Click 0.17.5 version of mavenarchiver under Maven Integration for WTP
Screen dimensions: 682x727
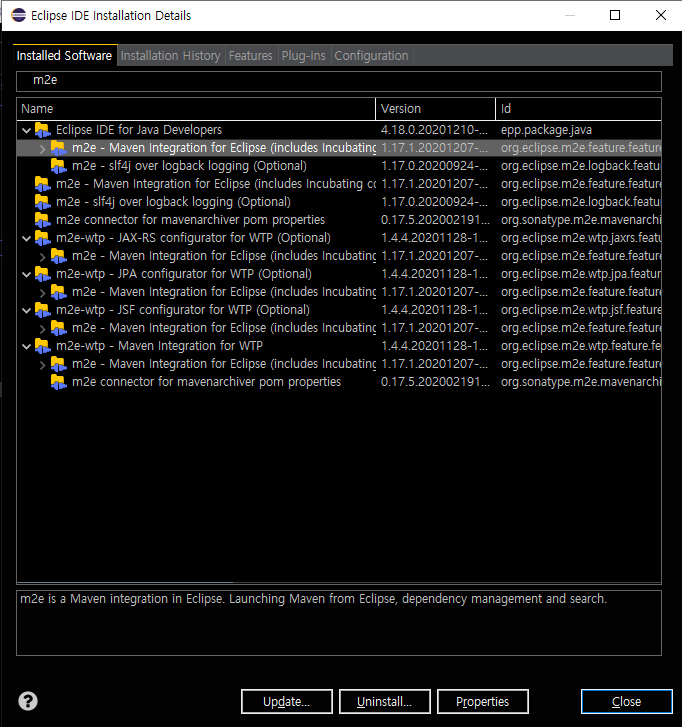tap(435, 383)
